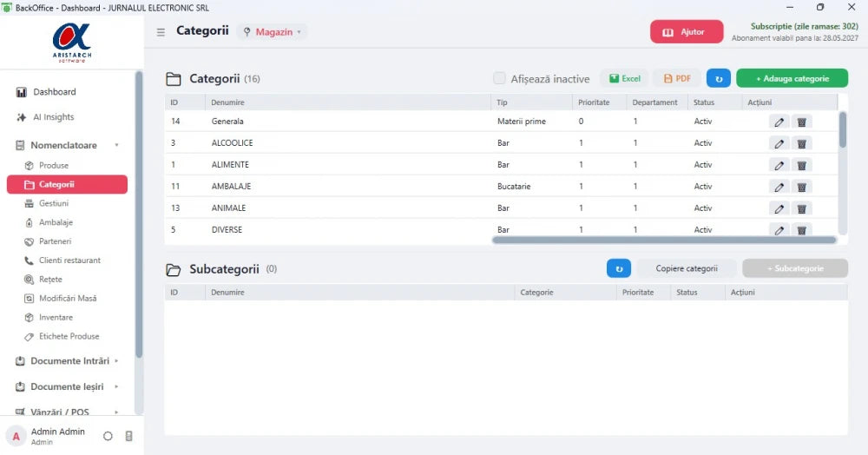Click the subscription days remaining text
Image resolution: width=868 pixels, height=455 pixels.
804,26
